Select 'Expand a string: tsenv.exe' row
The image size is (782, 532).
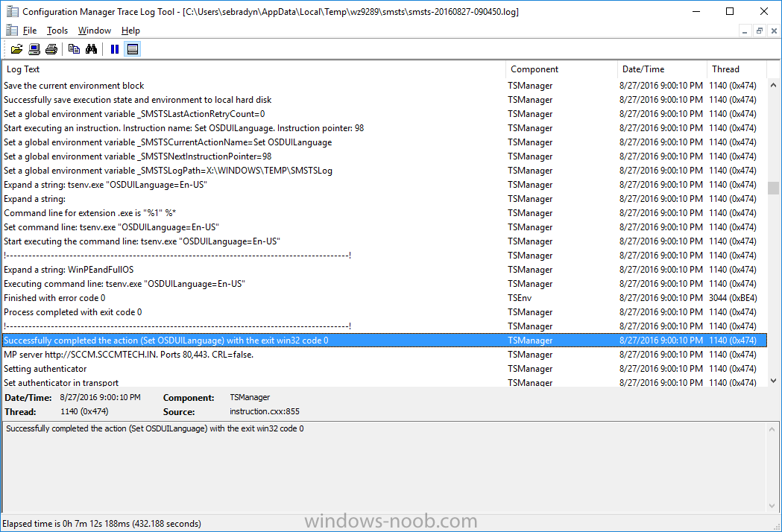click(384, 185)
